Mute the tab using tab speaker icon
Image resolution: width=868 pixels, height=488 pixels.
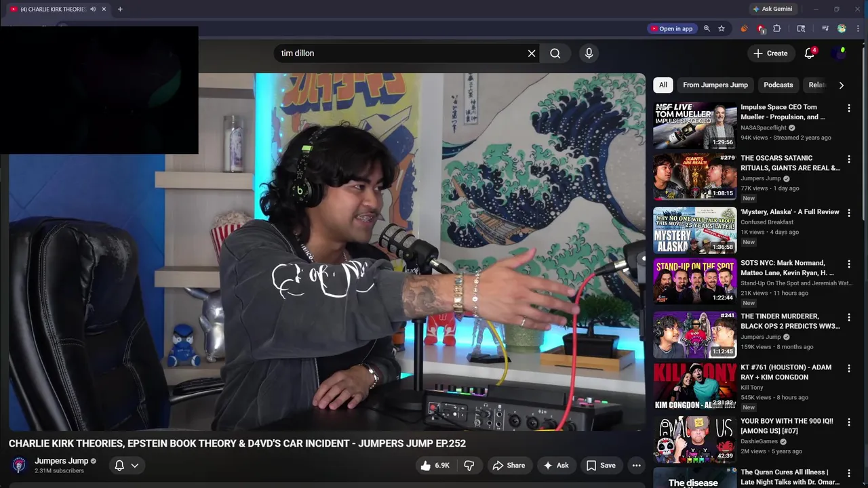pos(93,9)
